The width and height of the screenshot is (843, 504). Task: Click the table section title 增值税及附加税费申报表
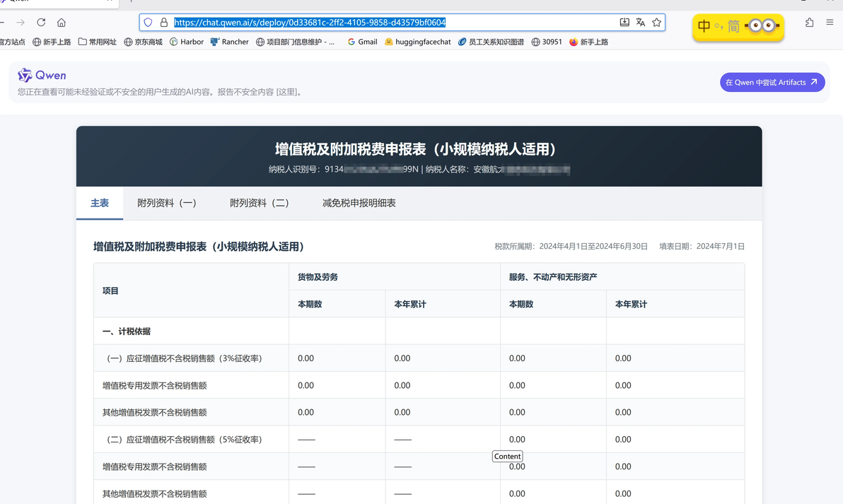[199, 247]
